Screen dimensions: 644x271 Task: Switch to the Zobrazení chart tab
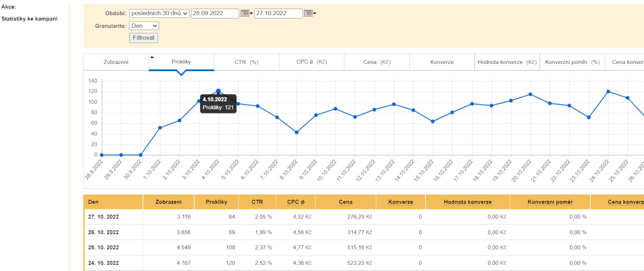tap(116, 62)
